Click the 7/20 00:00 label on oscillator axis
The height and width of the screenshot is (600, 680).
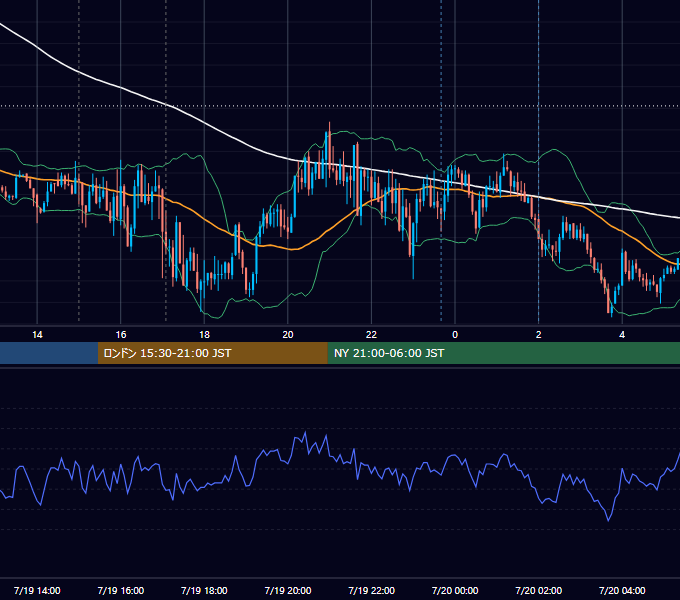point(455,590)
